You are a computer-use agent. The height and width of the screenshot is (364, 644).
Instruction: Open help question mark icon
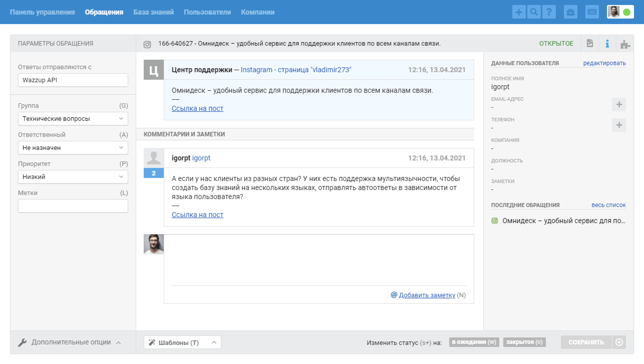coord(549,12)
